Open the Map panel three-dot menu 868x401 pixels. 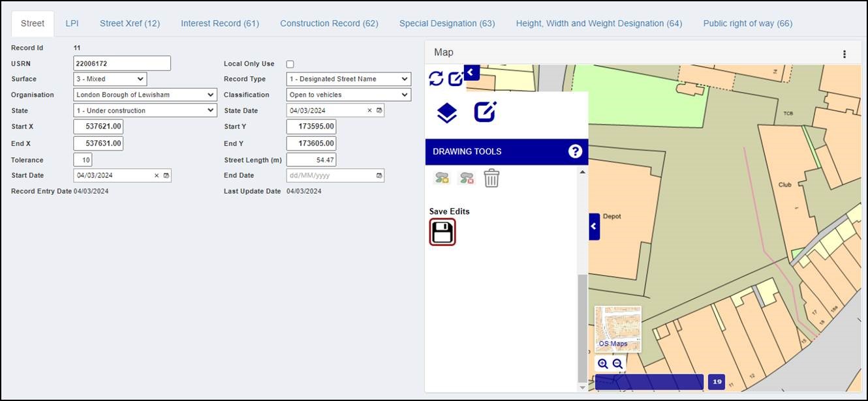(845, 54)
